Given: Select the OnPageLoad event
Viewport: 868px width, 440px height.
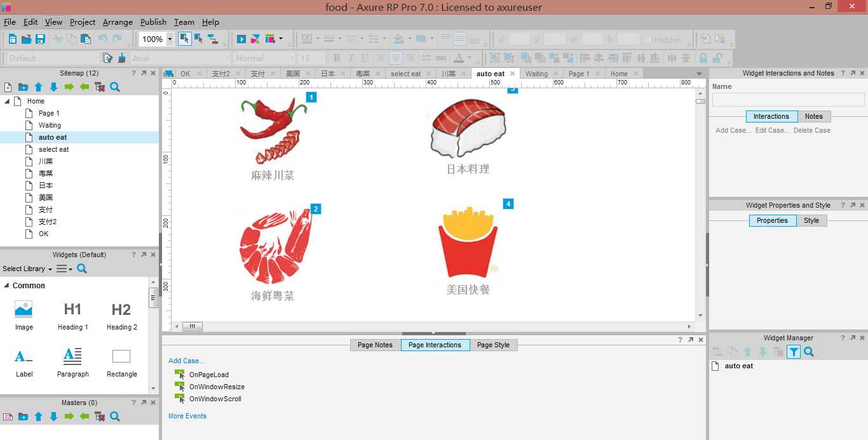Looking at the screenshot, I should pos(208,375).
